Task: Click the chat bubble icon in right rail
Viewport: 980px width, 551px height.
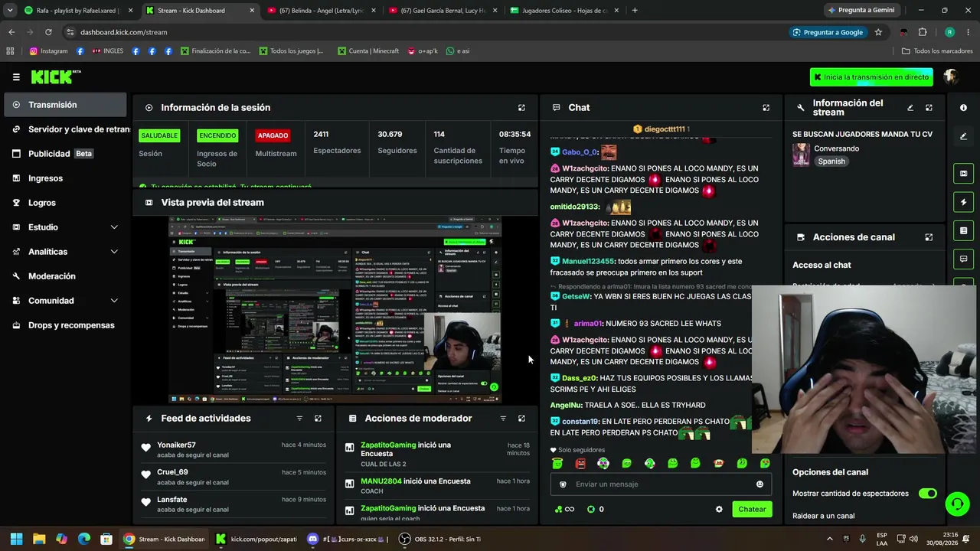Action: [963, 259]
